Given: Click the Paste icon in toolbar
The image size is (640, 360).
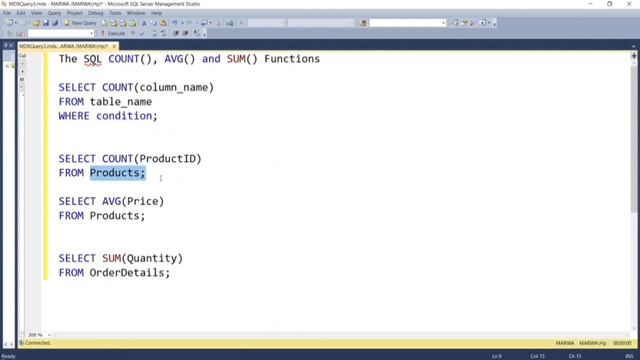Looking at the screenshot, I should point(163,23).
